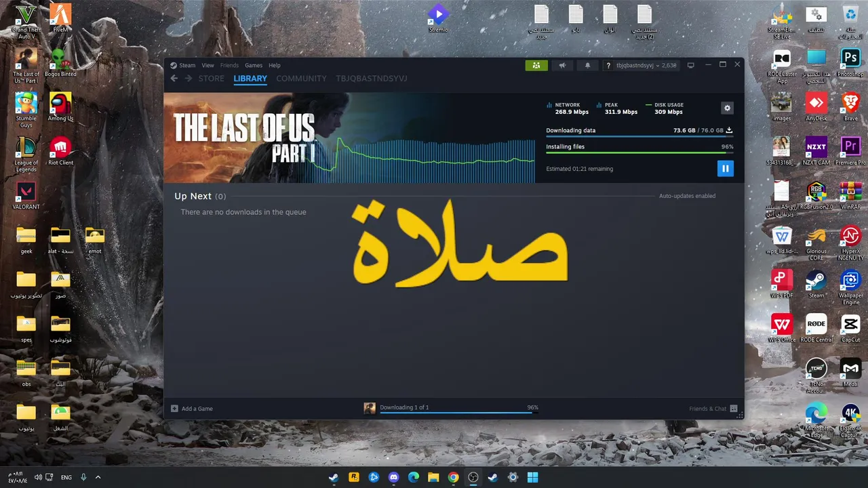Open CapCut desktop shortcut
Screen dimensions: 868x488
coord(850,328)
